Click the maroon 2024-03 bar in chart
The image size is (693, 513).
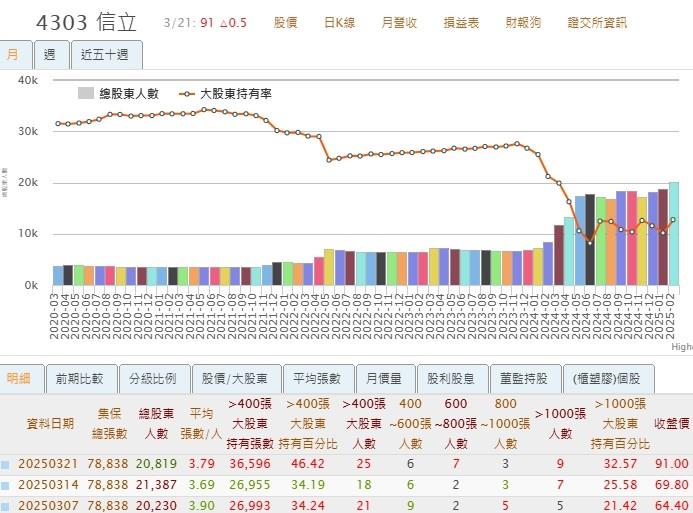pyautogui.click(x=559, y=255)
